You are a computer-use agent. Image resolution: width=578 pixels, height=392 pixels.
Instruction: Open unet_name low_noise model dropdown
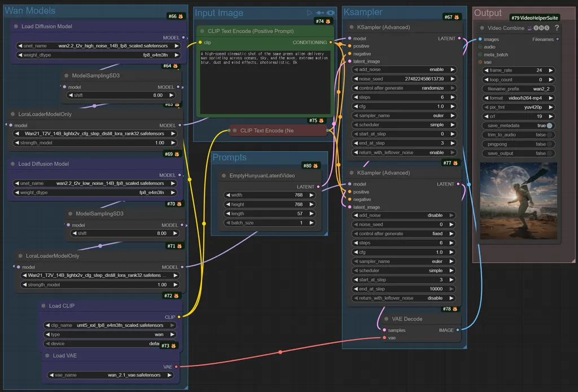(95, 183)
